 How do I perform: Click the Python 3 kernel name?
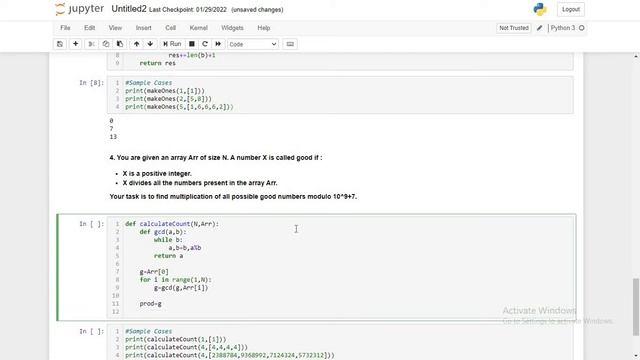562,28
